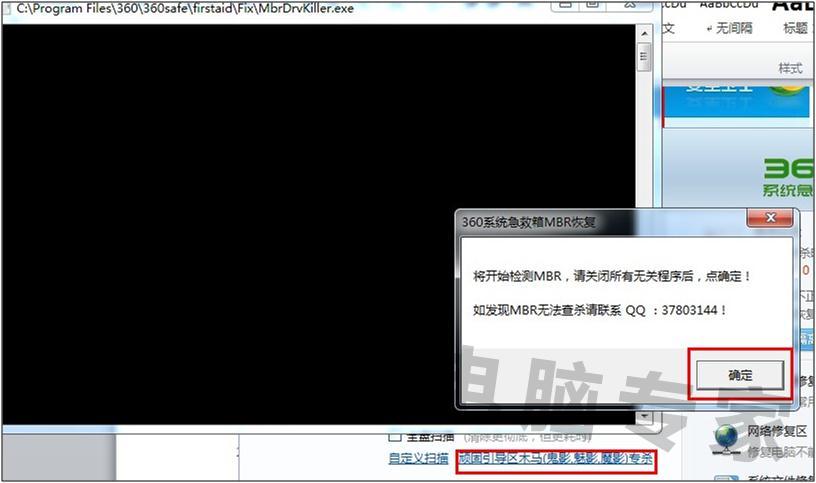Apply the 无间隔 style in Word

[730, 28]
